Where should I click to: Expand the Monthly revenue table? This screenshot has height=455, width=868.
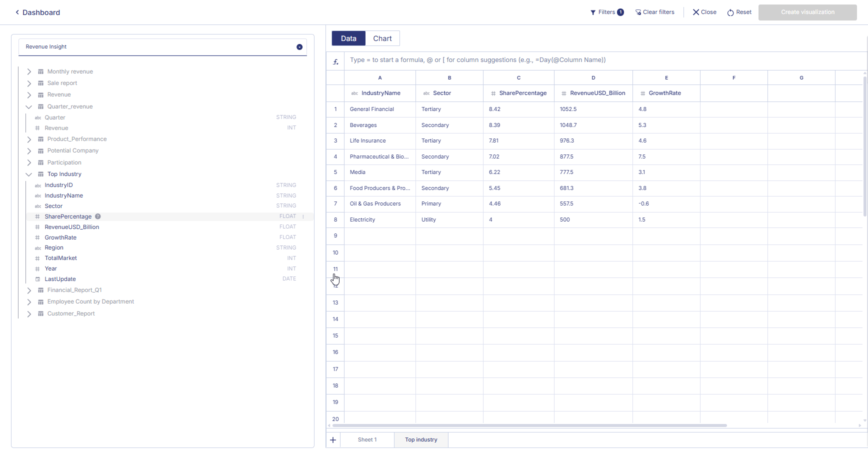coord(29,72)
